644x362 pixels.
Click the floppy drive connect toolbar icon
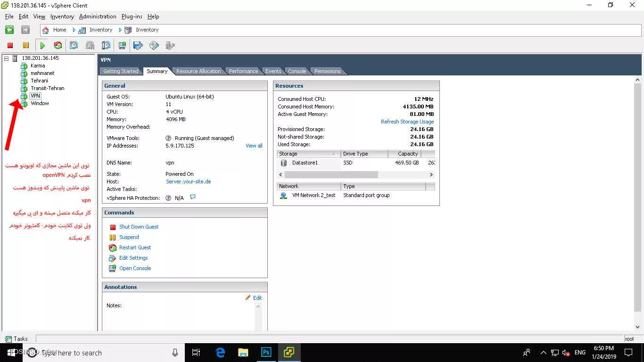point(138,45)
